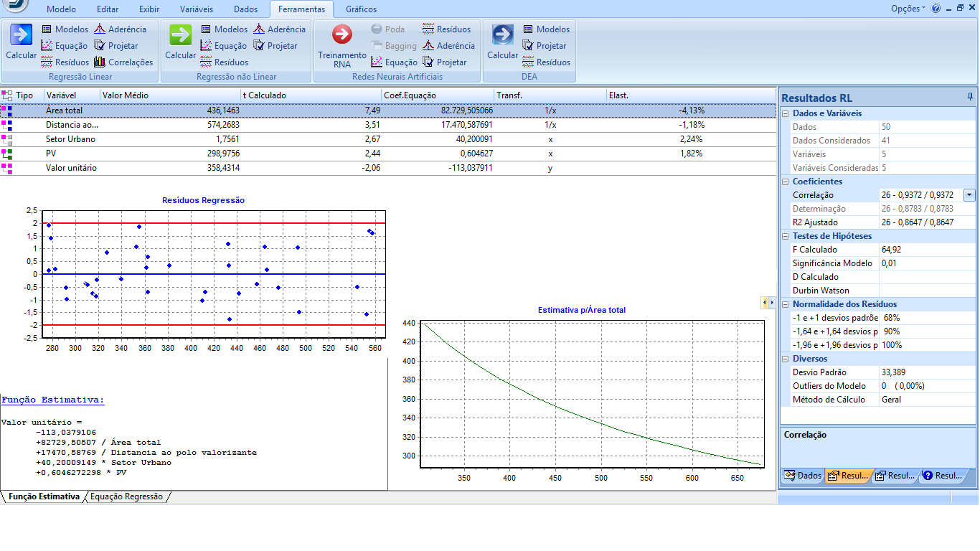Toggle pin on the Resultados RL panel
Image resolution: width=980 pixels, height=551 pixels.
970,97
